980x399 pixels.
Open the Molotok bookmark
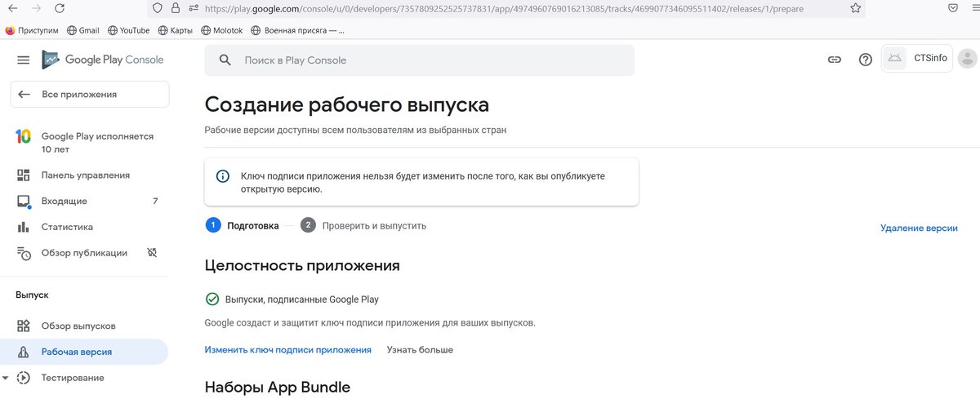coord(221,30)
